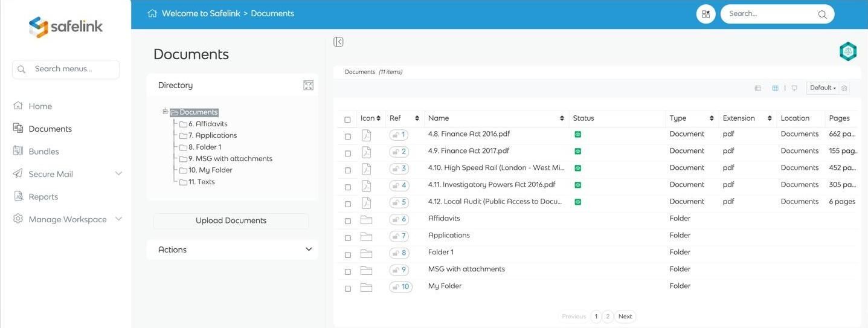
Task: Focus the top Search input
Action: pos(771,14)
